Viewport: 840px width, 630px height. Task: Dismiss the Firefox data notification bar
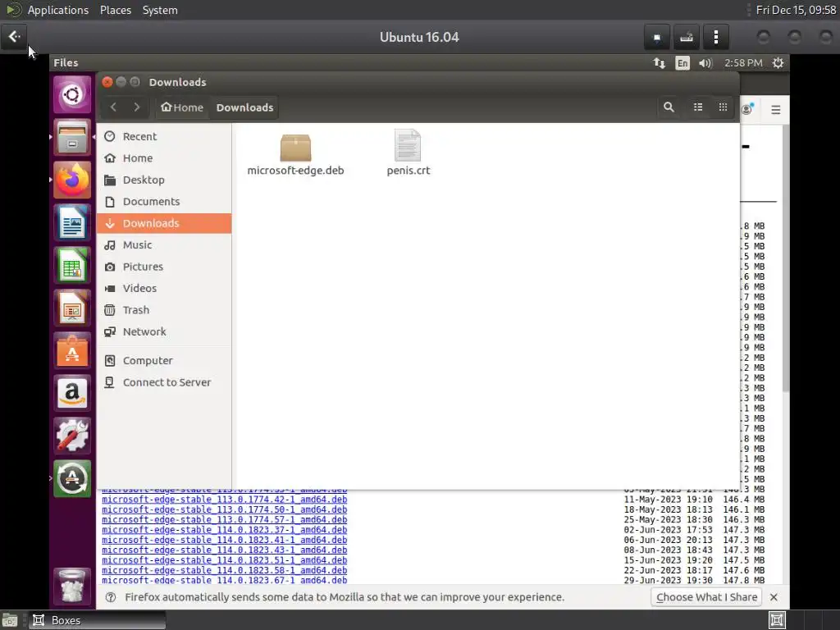(x=773, y=597)
